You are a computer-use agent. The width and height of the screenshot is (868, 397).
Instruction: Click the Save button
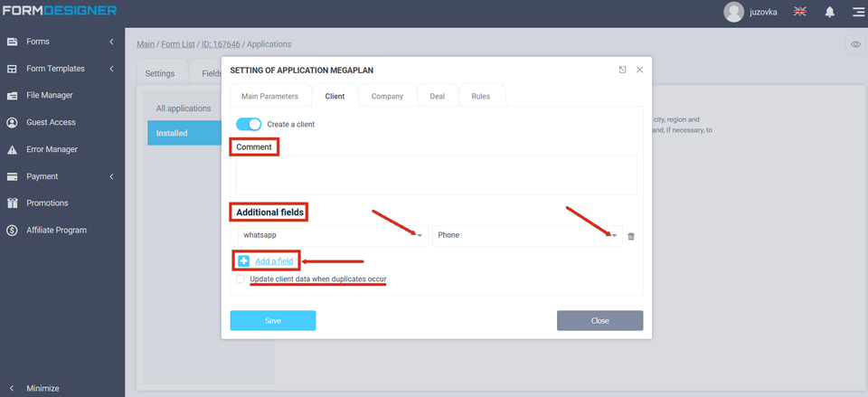coord(273,321)
